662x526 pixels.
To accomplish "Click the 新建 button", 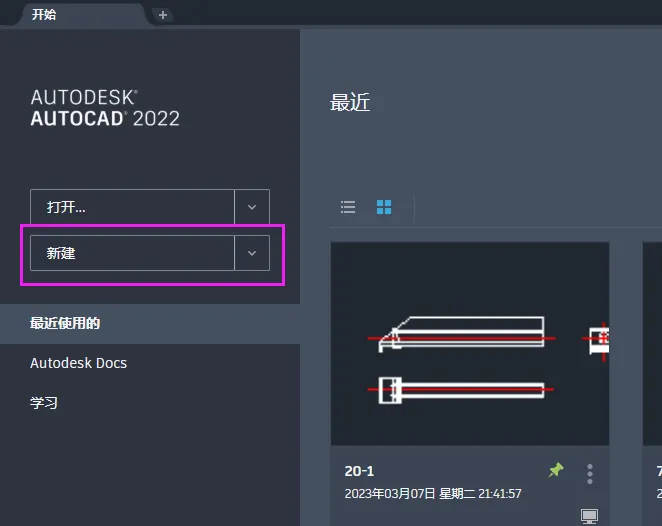I will click(132, 253).
